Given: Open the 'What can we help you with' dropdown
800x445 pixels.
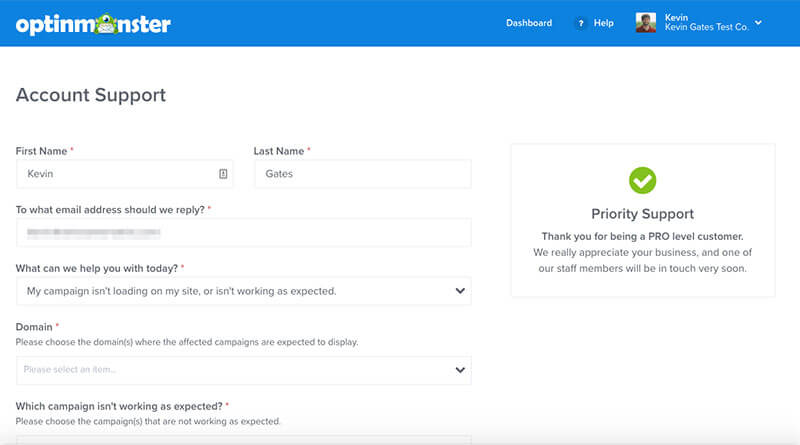Looking at the screenshot, I should coord(244,291).
